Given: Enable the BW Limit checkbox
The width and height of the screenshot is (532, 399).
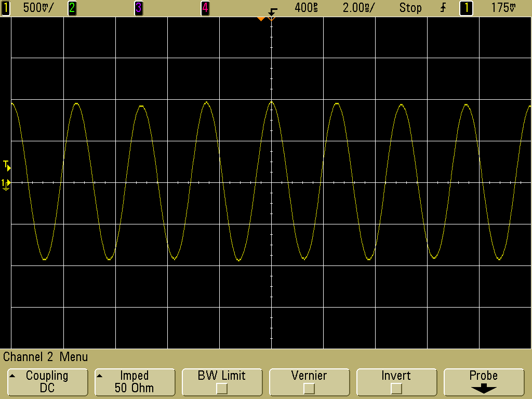Looking at the screenshot, I should pyautogui.click(x=221, y=388).
